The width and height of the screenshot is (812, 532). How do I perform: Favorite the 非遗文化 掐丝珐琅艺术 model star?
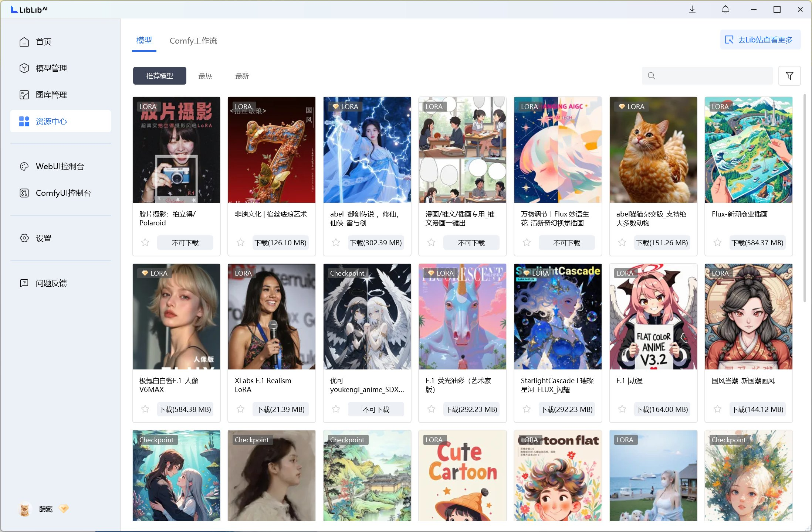click(x=240, y=243)
